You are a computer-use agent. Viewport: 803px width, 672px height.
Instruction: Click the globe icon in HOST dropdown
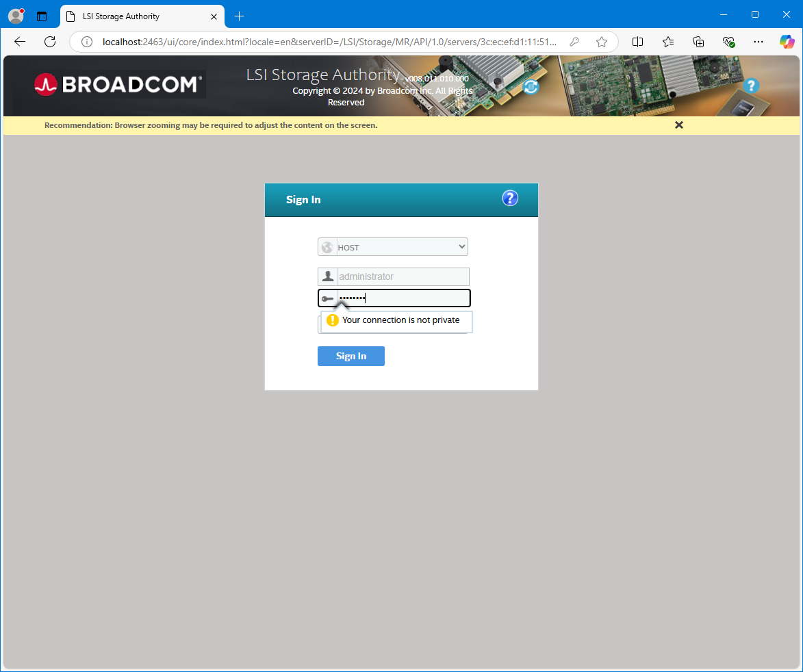[x=327, y=247]
